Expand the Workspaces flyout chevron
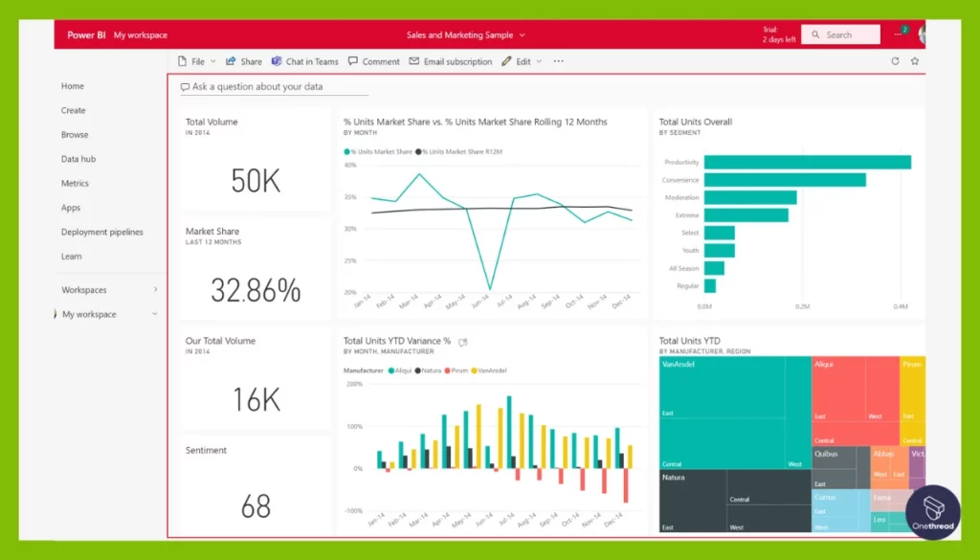The width and height of the screenshot is (980, 560). [x=156, y=290]
